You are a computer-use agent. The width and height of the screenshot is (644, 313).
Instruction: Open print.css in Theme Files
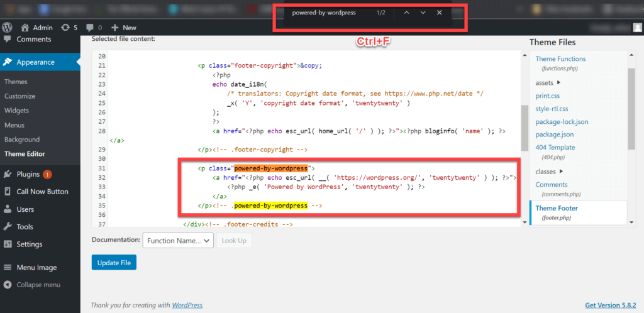pyautogui.click(x=548, y=96)
